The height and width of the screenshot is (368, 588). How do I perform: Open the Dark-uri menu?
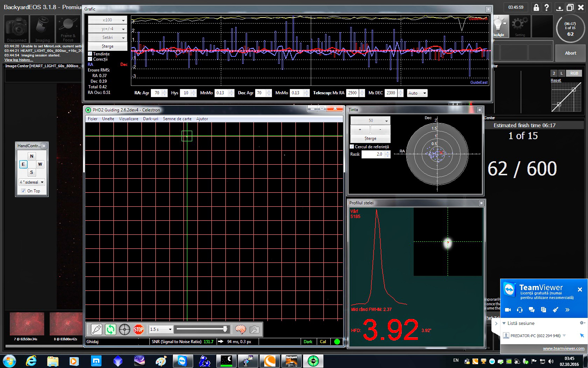[x=150, y=119]
